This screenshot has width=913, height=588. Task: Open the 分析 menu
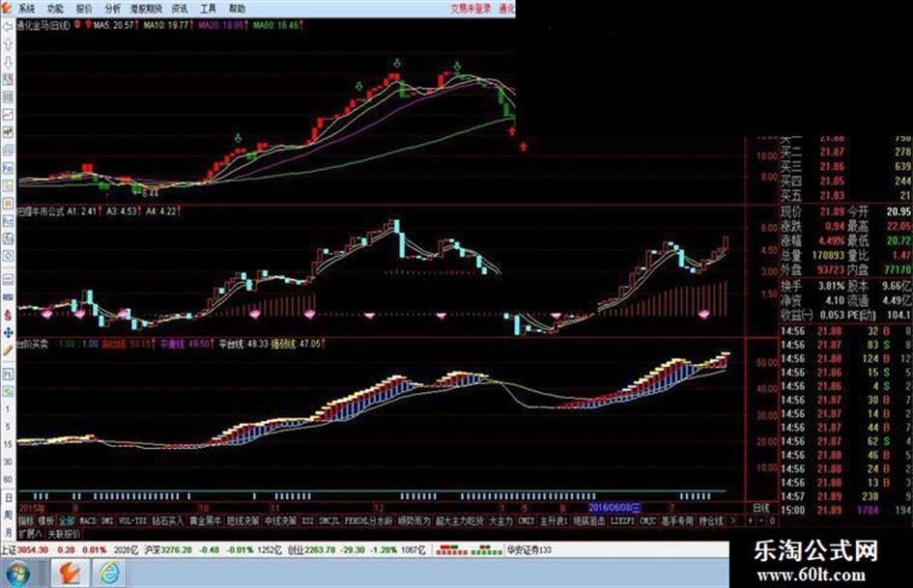tap(114, 8)
